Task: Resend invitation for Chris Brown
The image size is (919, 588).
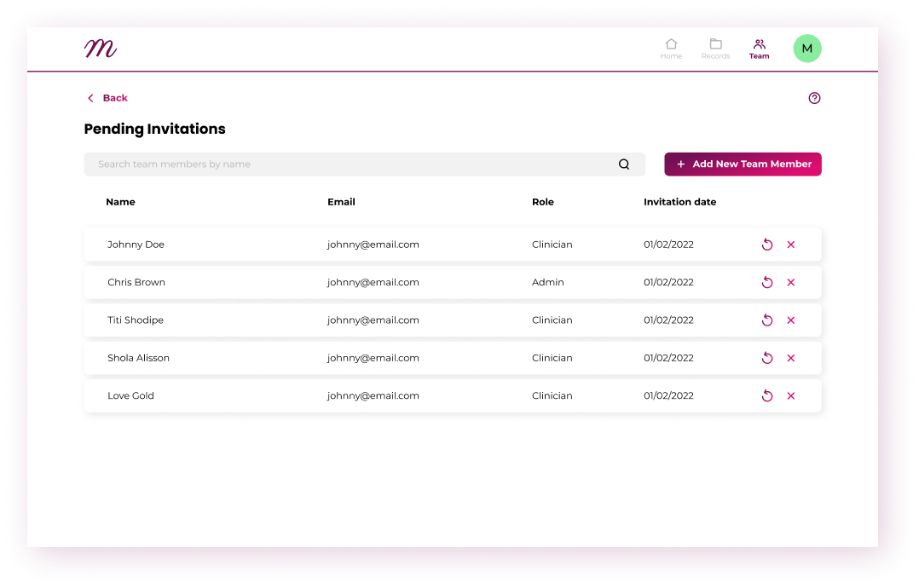Action: 766,282
